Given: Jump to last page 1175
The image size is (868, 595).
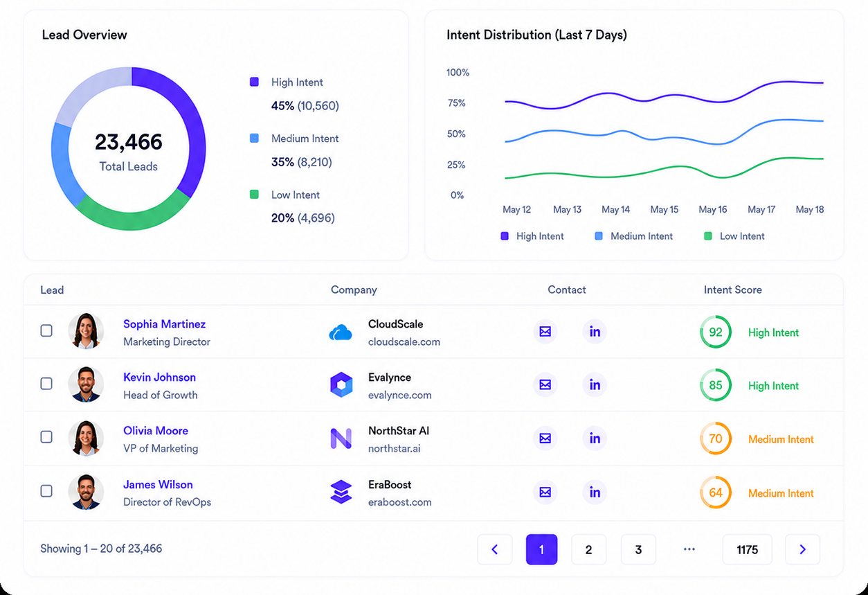Looking at the screenshot, I should pos(748,549).
